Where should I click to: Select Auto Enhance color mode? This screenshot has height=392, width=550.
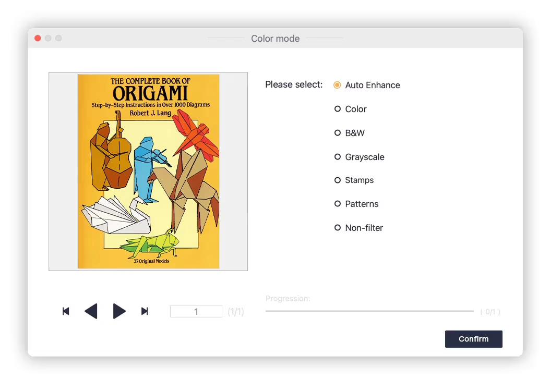tap(337, 85)
